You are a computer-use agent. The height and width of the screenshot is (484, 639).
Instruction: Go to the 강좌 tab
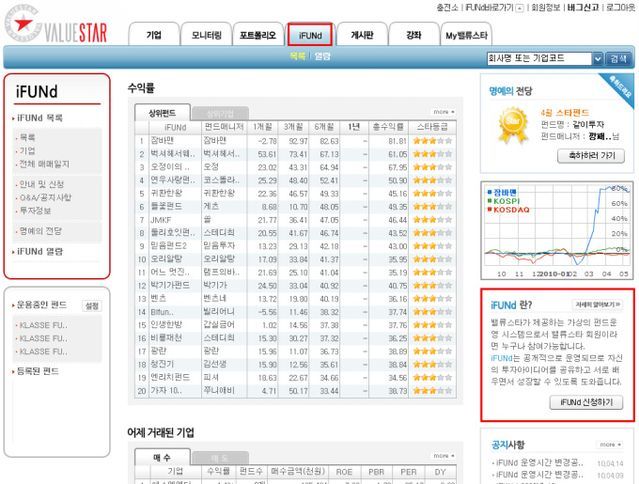[414, 35]
